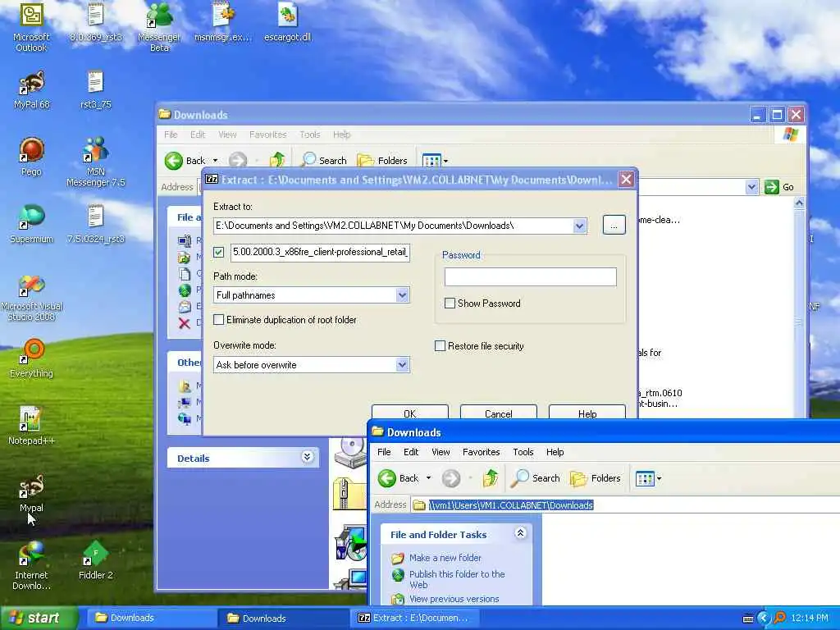The width and height of the screenshot is (840, 630).
Task: Click Publish this folder to the Web
Action: click(x=457, y=579)
